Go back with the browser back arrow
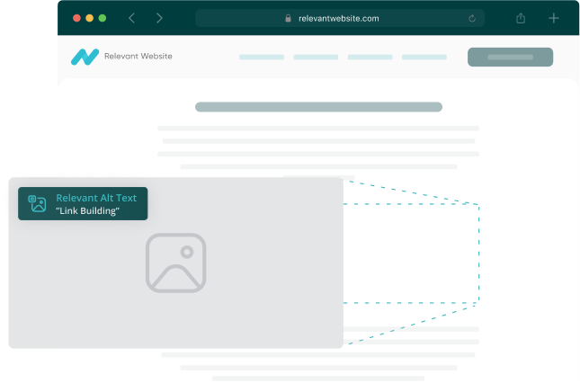580x392 pixels. (x=131, y=18)
